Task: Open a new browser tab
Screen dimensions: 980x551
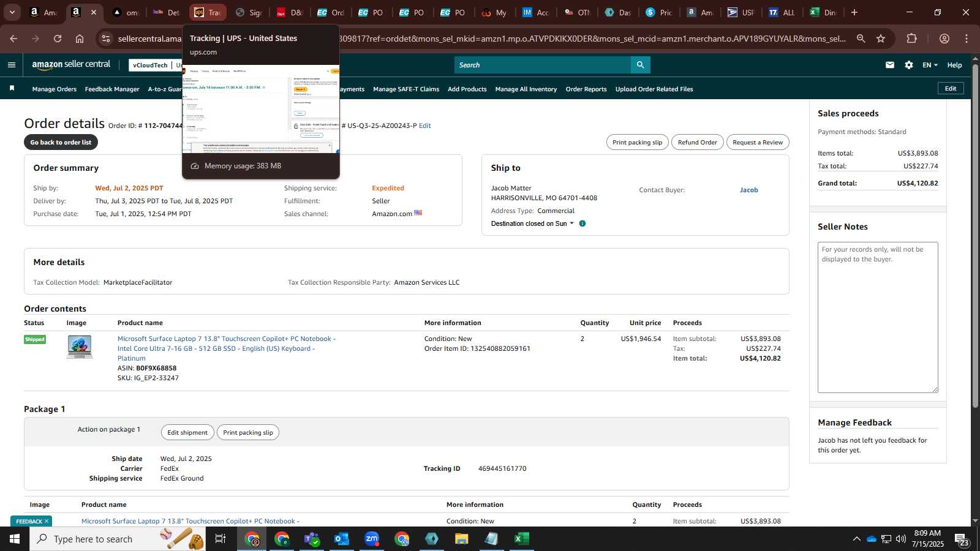Action: click(x=854, y=12)
